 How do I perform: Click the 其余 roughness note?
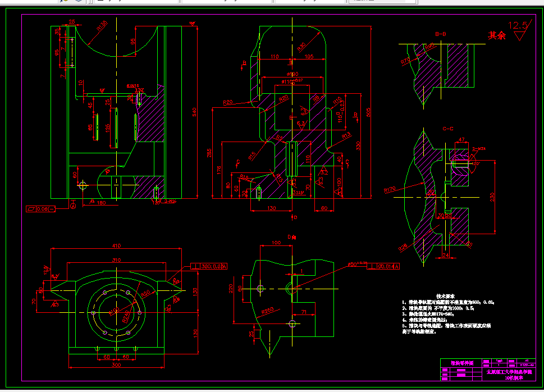pos(497,35)
